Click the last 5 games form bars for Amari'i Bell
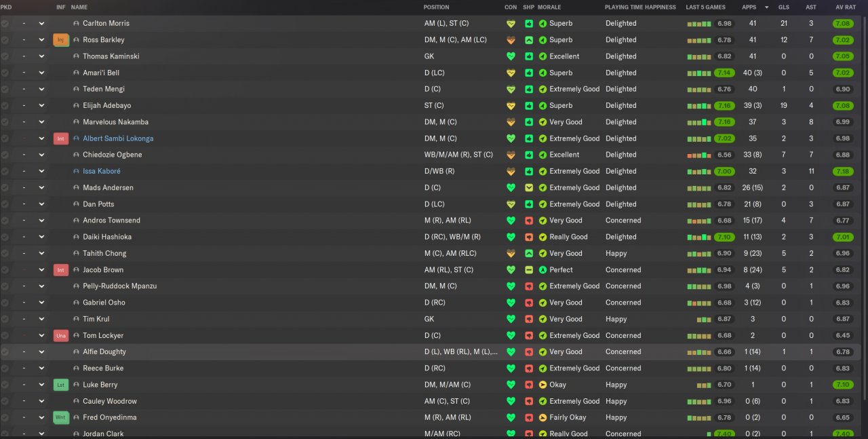 [x=699, y=73]
